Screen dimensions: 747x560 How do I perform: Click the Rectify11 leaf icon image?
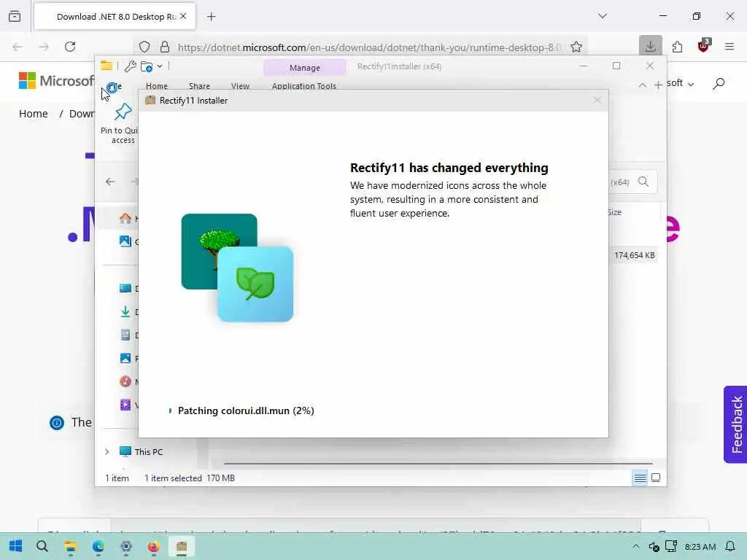pyautogui.click(x=255, y=284)
